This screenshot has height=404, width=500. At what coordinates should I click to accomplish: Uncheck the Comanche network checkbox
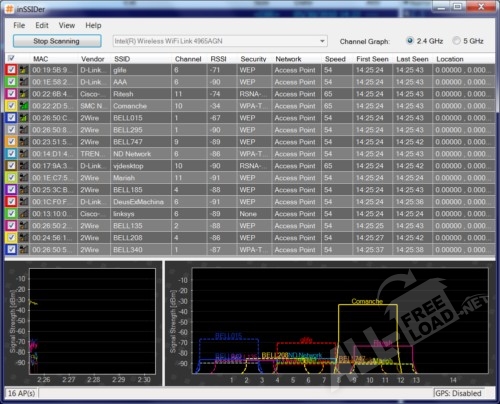pos(11,106)
